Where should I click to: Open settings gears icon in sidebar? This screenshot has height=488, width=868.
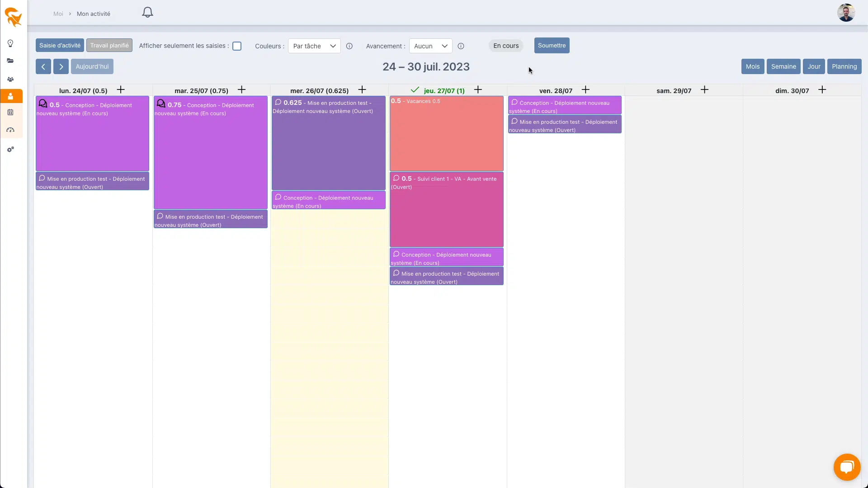(10, 149)
